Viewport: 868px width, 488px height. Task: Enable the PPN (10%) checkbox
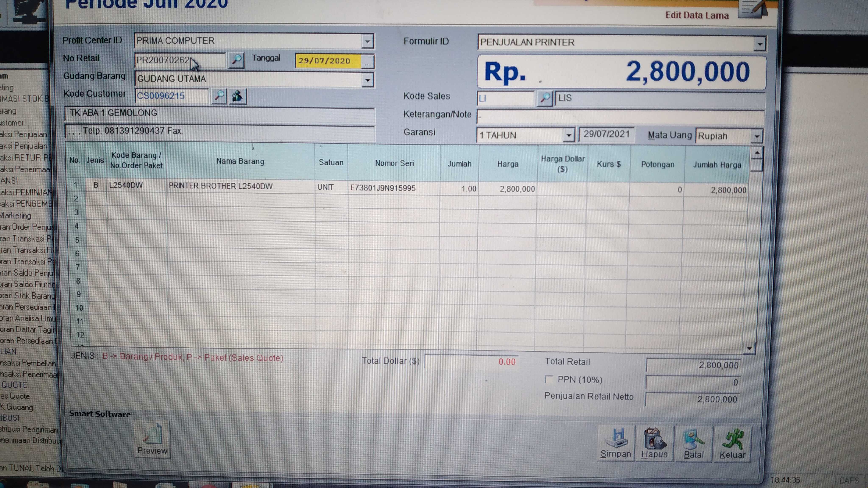pos(549,380)
